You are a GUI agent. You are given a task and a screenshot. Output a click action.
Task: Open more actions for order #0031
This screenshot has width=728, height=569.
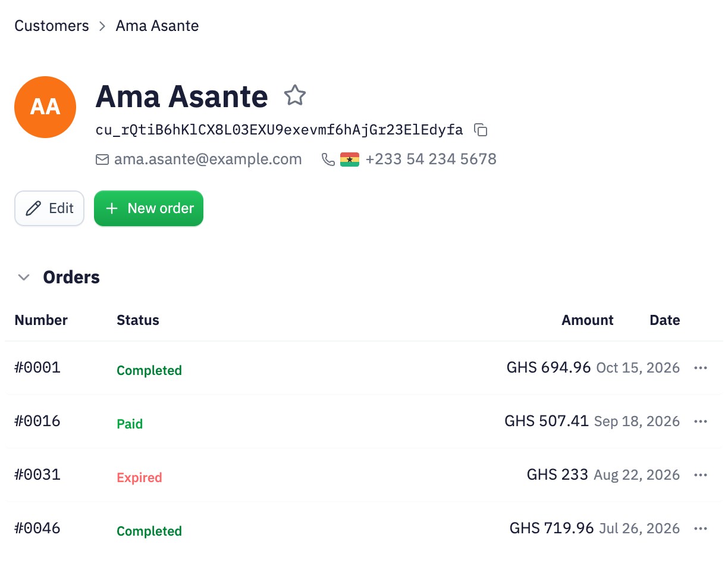click(701, 475)
